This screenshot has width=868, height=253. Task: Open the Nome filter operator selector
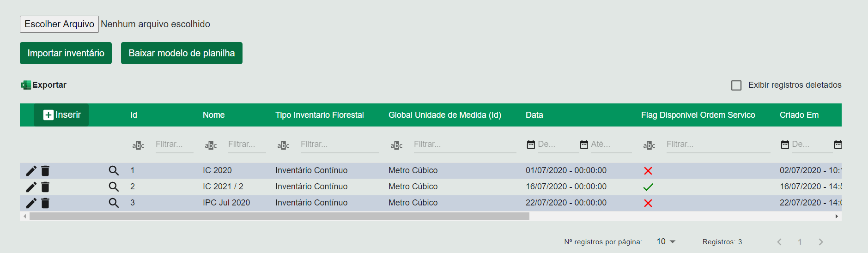211,145
